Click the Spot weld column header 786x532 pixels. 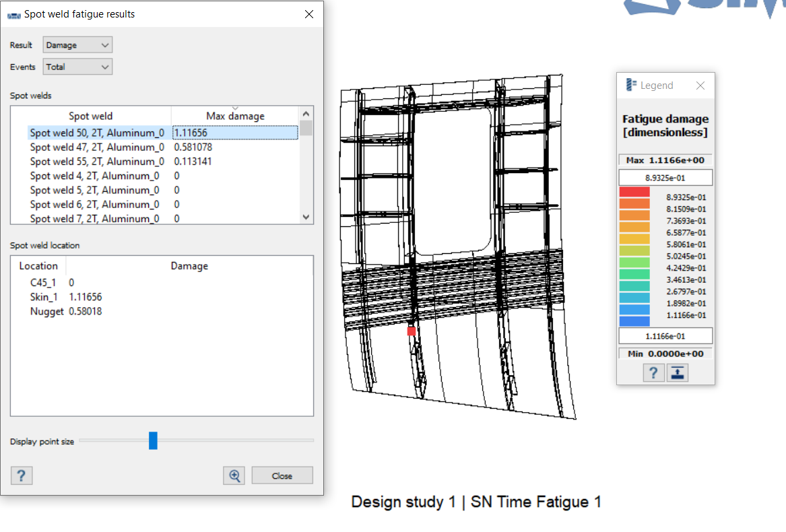[x=91, y=116]
